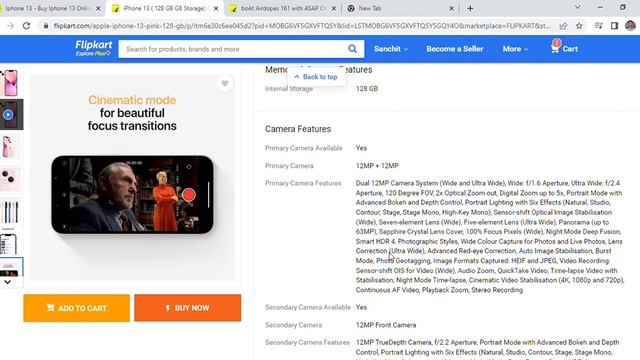This screenshot has height=360, width=640.
Task: Bookmark this page with the star icon
Action: pos(579,26)
